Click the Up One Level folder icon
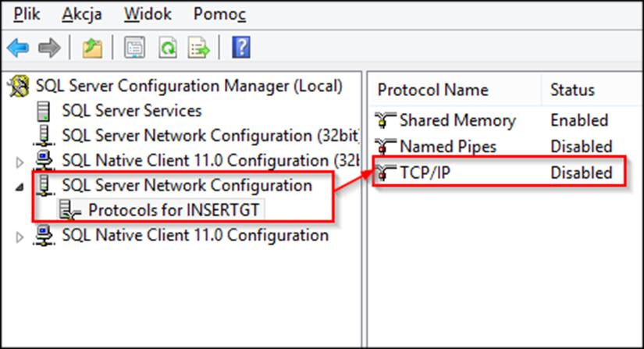This screenshot has width=644, height=349. 92,48
